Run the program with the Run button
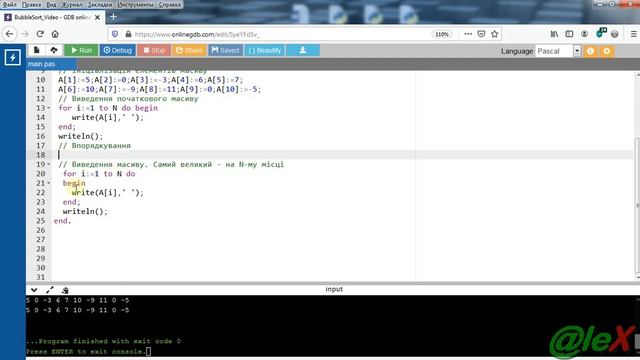 click(x=81, y=50)
